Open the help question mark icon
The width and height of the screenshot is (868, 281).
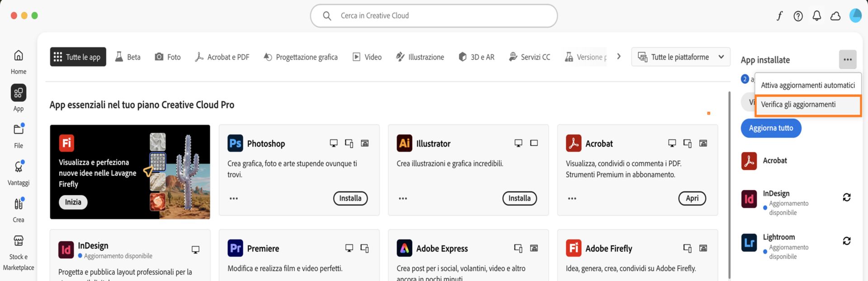798,16
